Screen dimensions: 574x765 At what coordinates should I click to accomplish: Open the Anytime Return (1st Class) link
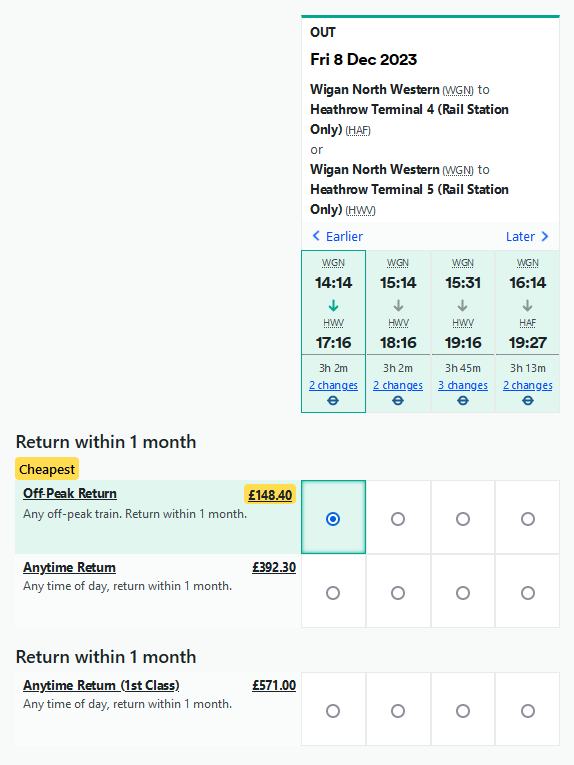[x=101, y=685]
